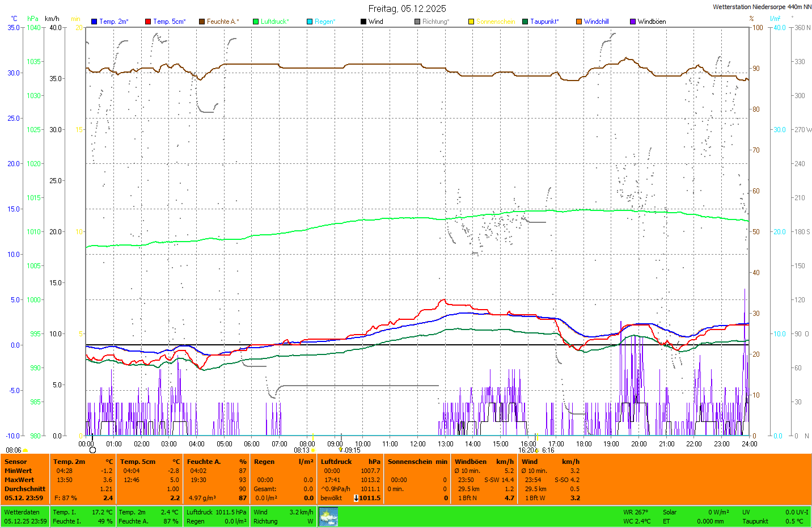Click the sunrise icon at 08:13
Viewport: 812px width, 528px height.
tap(313, 450)
